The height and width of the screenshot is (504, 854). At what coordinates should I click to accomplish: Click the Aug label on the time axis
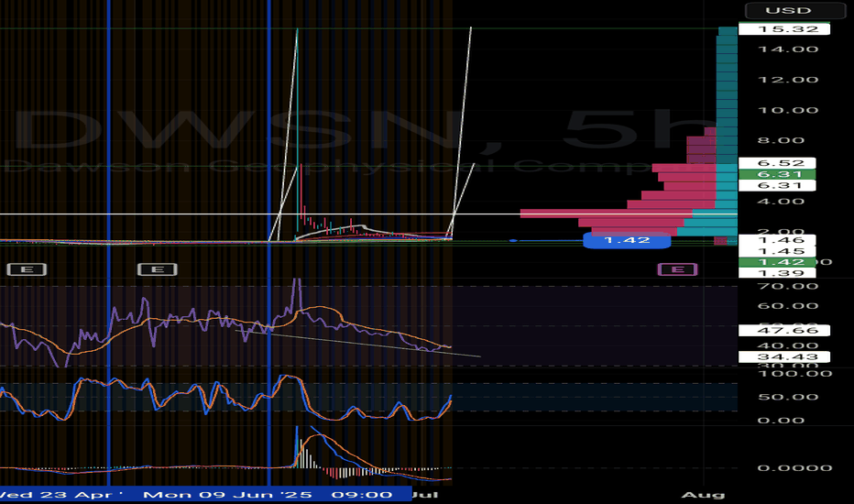703,495
